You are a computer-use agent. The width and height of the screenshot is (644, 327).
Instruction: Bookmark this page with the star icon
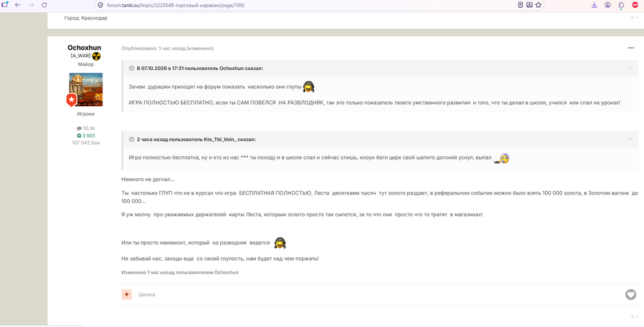click(538, 5)
